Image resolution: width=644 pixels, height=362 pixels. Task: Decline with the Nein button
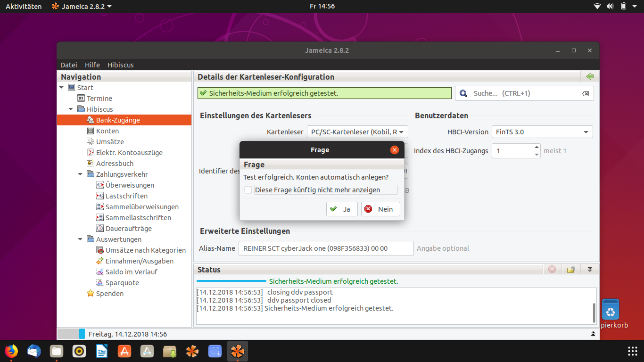[380, 209]
